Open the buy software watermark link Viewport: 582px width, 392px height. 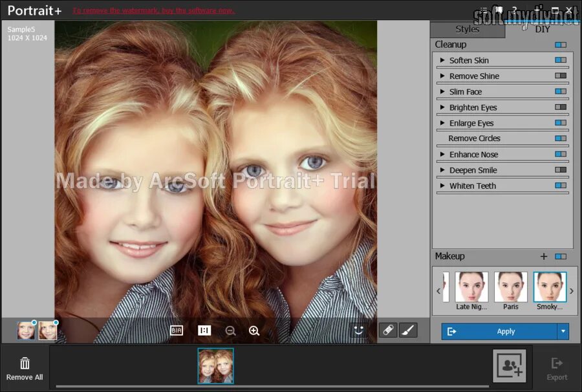[x=153, y=11]
